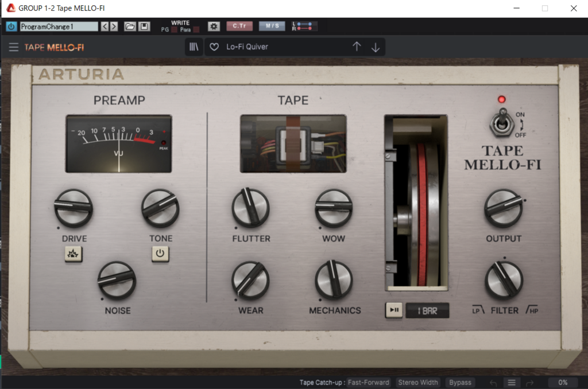Click the TONE knob
Screen dimensions: 588x389
160,208
